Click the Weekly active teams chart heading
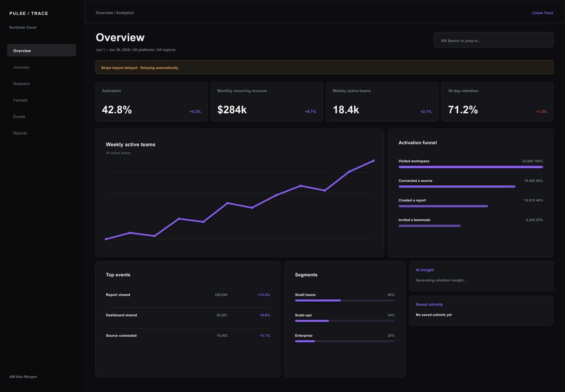 pos(131,145)
